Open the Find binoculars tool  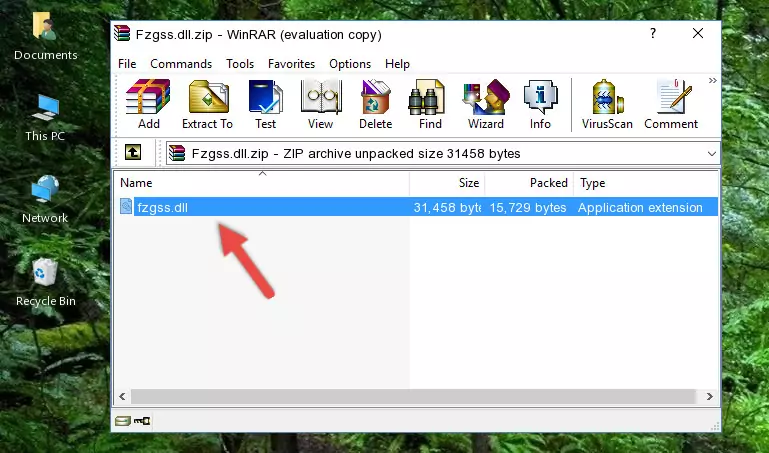(430, 104)
